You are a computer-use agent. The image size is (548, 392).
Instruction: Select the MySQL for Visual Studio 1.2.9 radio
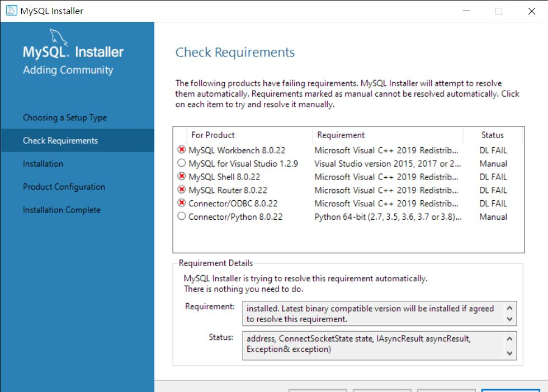pyautogui.click(x=181, y=163)
